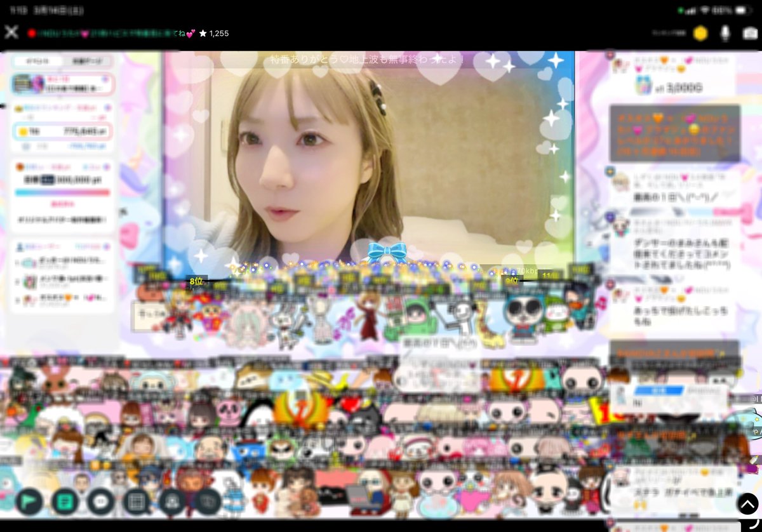Tap the greyed-out last round bottom button
Screen dimensions: 762x532
207,502
